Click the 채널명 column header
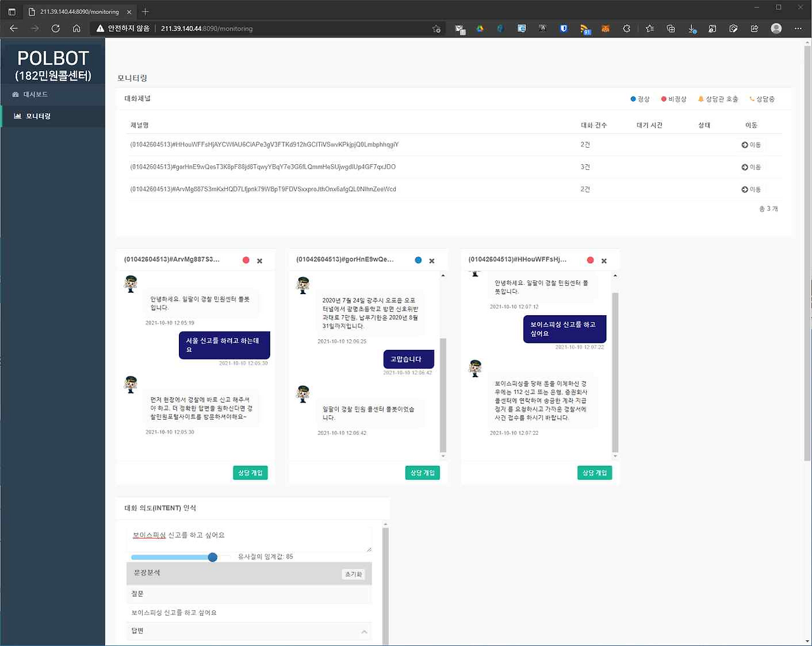The width and height of the screenshot is (812, 646). pyautogui.click(x=140, y=126)
